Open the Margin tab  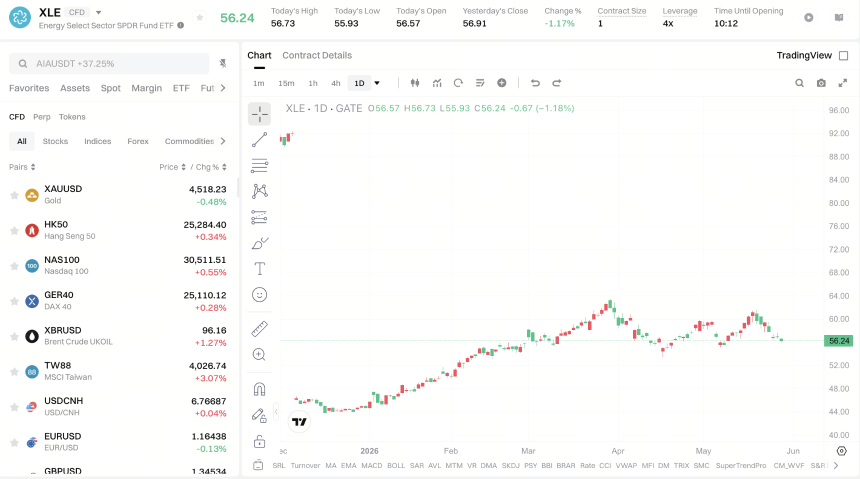point(146,88)
